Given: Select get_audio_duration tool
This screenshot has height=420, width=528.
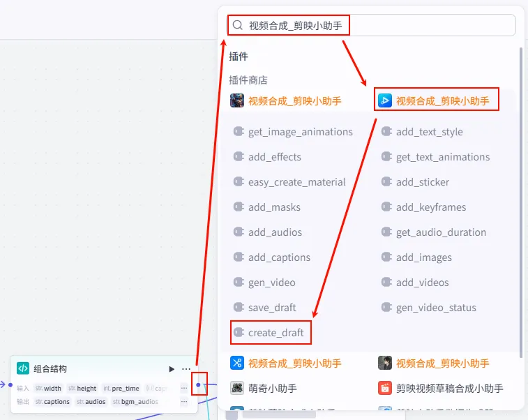Looking at the screenshot, I should [x=434, y=232].
